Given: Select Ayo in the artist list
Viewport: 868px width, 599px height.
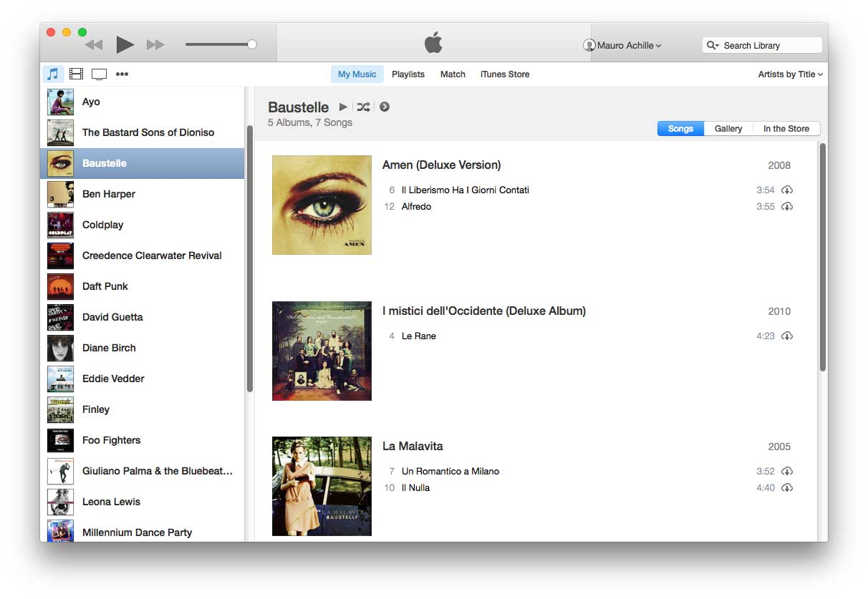Looking at the screenshot, I should (x=142, y=102).
